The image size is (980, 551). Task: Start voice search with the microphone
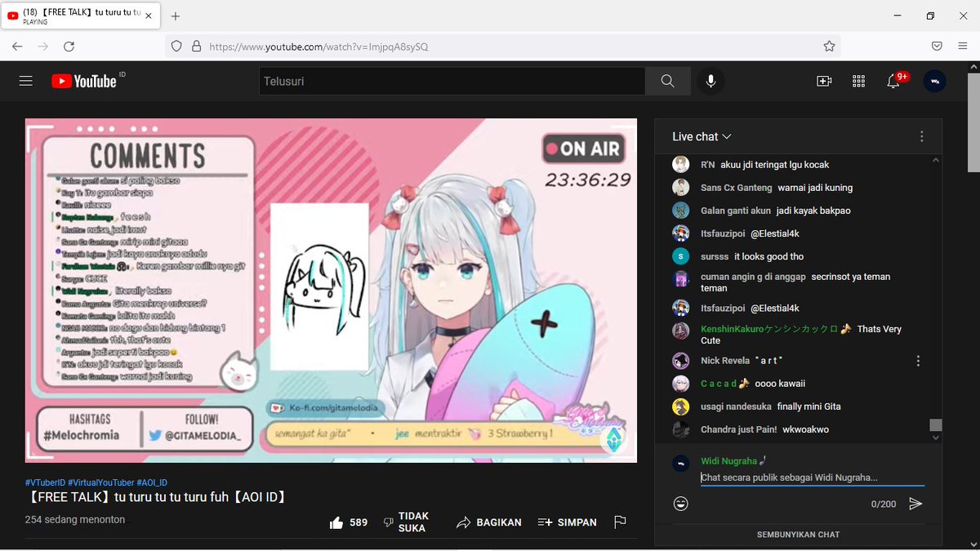pyautogui.click(x=710, y=81)
